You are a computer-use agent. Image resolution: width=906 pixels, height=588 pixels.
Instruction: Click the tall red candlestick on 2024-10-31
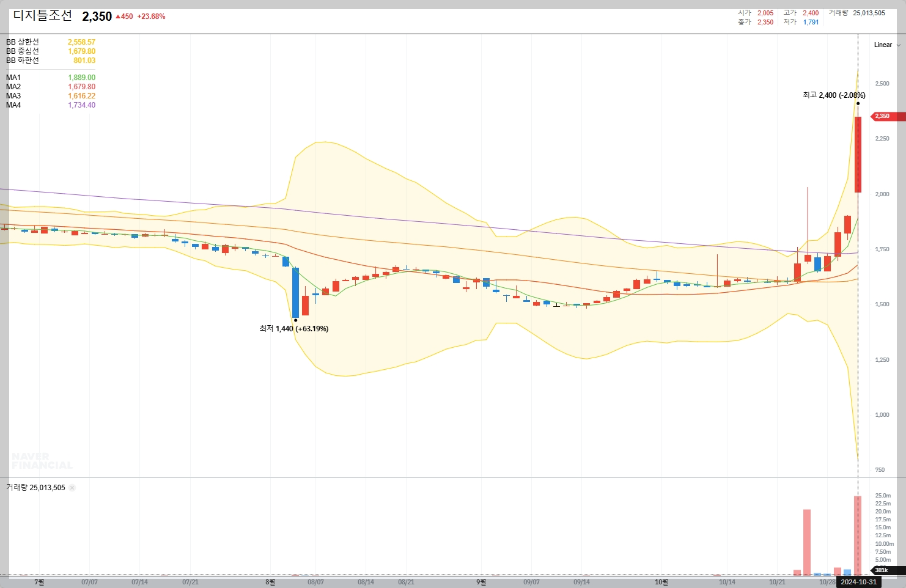(858, 155)
